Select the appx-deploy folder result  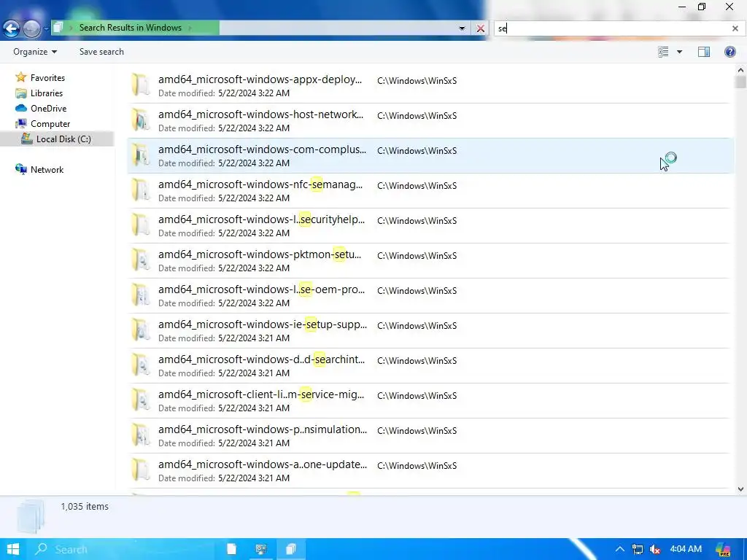coord(429,86)
